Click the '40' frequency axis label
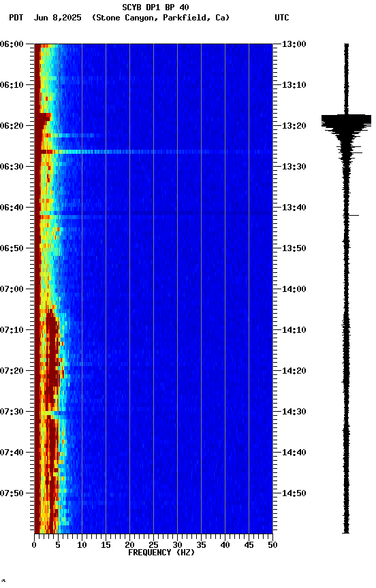 point(225,545)
